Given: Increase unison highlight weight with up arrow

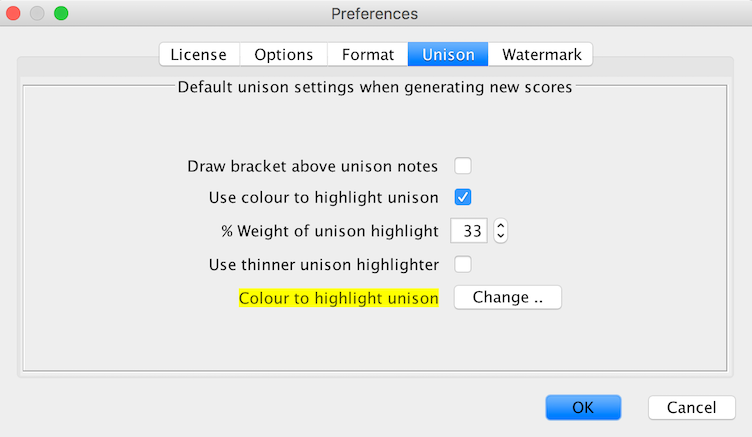Looking at the screenshot, I should click(x=501, y=225).
